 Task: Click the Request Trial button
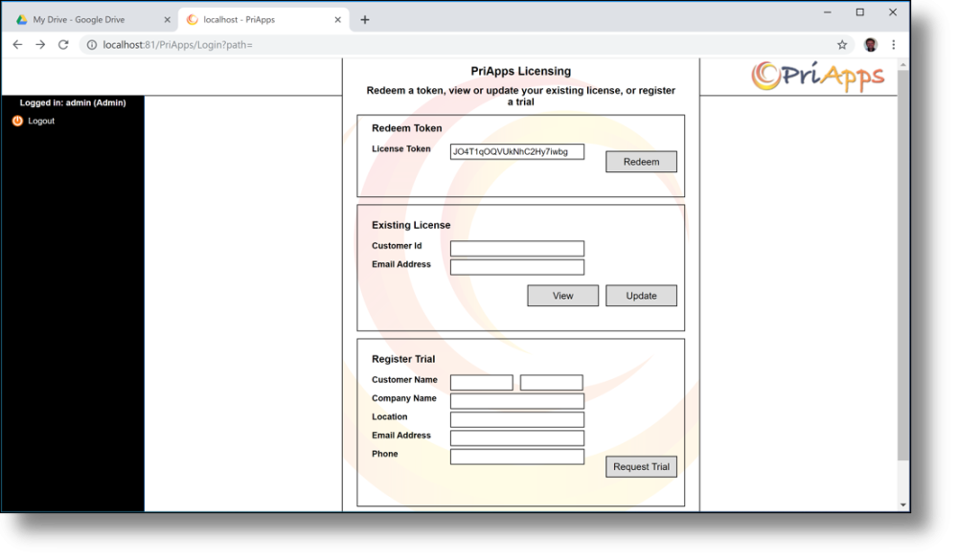(641, 466)
